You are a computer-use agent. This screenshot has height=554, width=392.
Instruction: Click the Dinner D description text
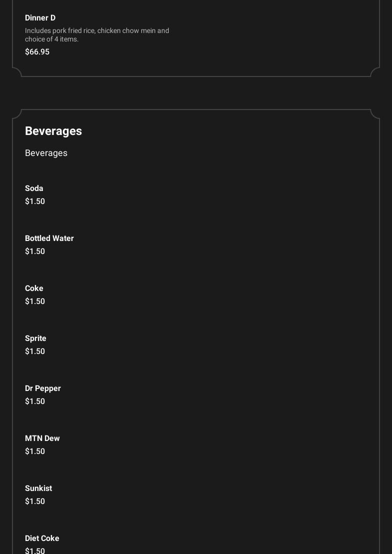(x=97, y=34)
